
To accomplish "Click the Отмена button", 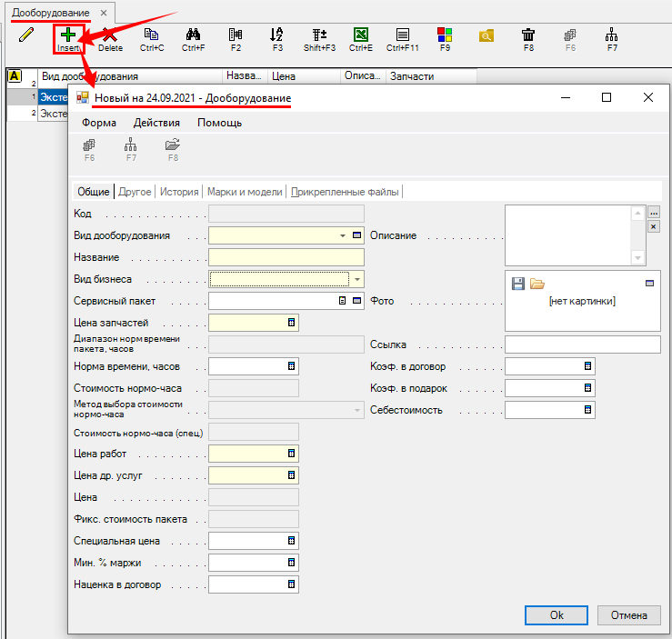I will [628, 615].
